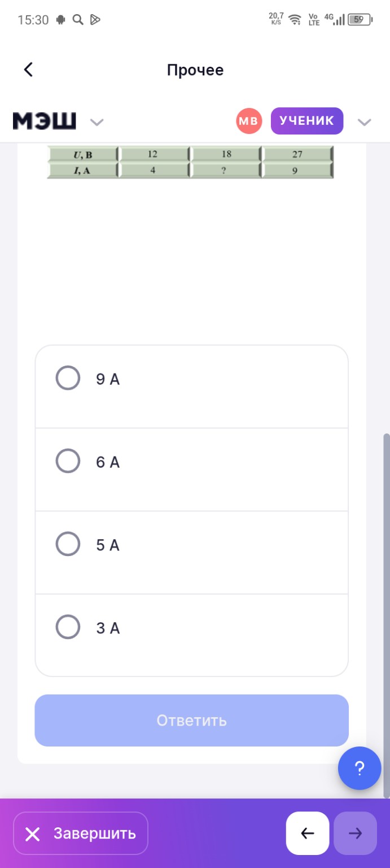
Task: Open the УЧЕНИК role selector
Action: click(x=306, y=121)
